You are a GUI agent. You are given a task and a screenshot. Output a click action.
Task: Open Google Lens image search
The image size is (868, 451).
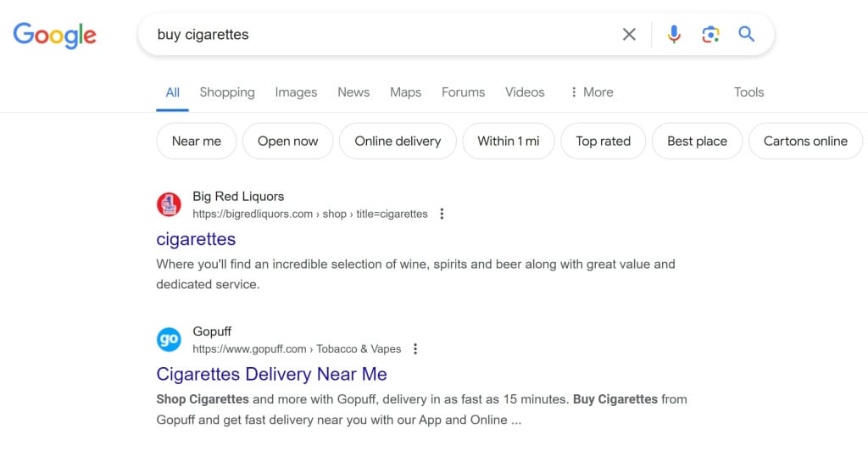tap(710, 35)
